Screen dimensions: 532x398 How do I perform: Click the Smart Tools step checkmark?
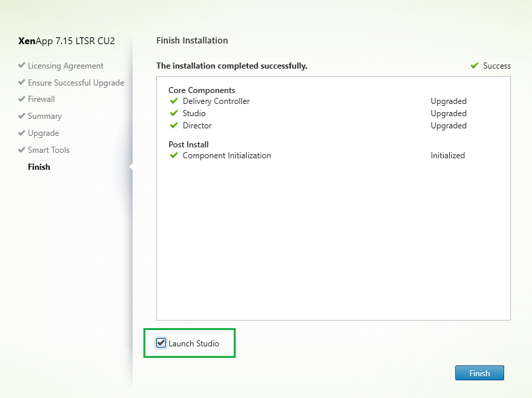pos(22,150)
